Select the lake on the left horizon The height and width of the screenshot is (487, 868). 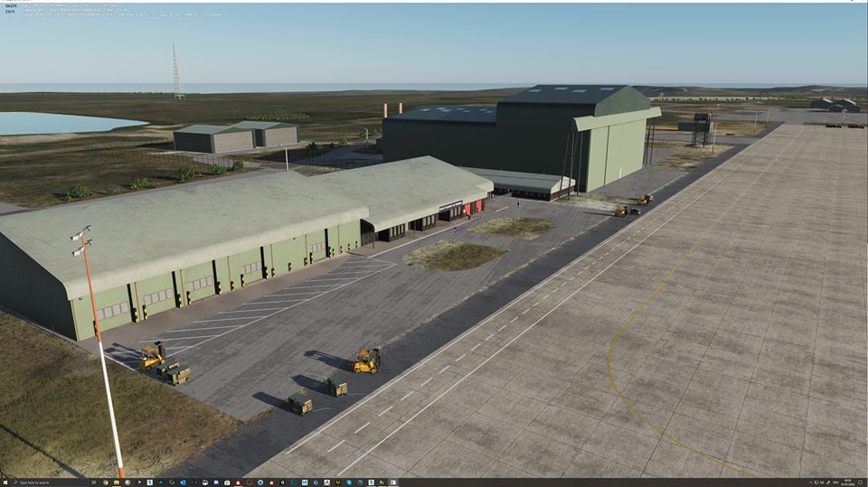click(54, 122)
